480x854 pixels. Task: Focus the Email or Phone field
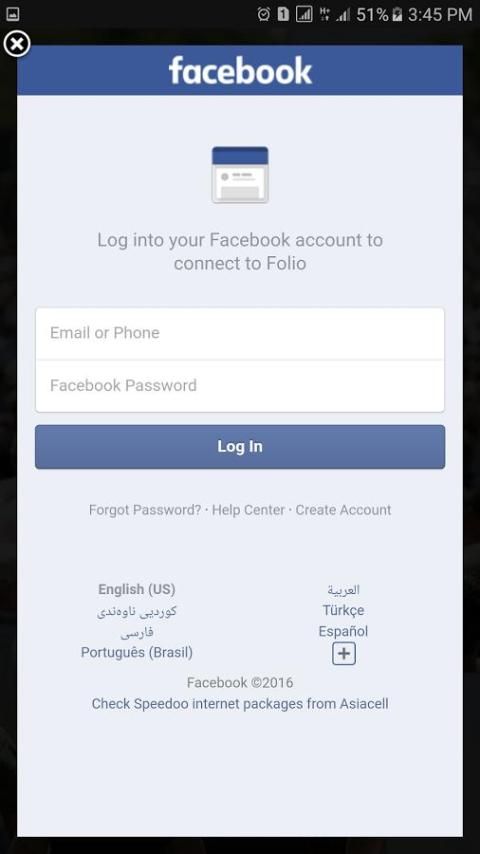pos(240,333)
